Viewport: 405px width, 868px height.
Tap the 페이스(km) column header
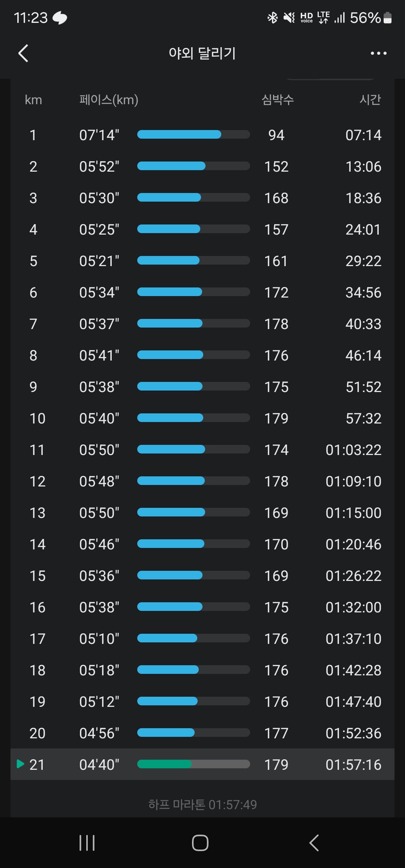(x=109, y=100)
